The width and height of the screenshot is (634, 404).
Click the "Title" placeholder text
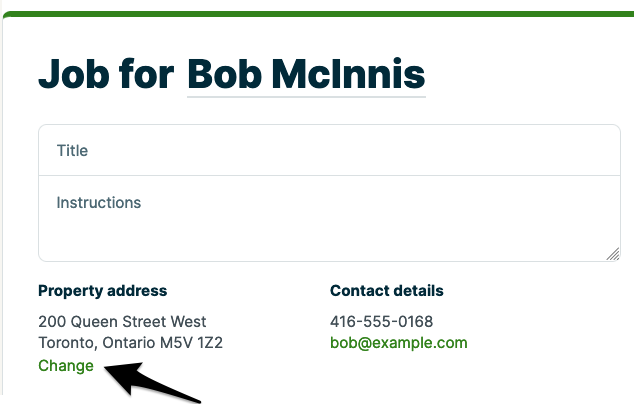point(72,151)
